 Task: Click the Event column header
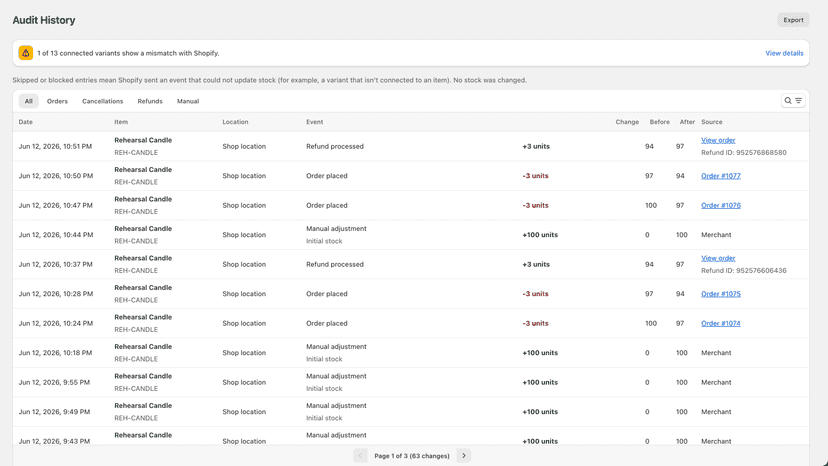tap(315, 122)
